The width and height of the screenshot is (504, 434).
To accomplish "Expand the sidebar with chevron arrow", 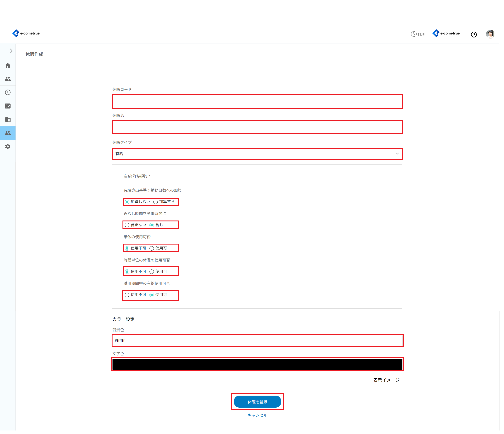I will pyautogui.click(x=11, y=51).
